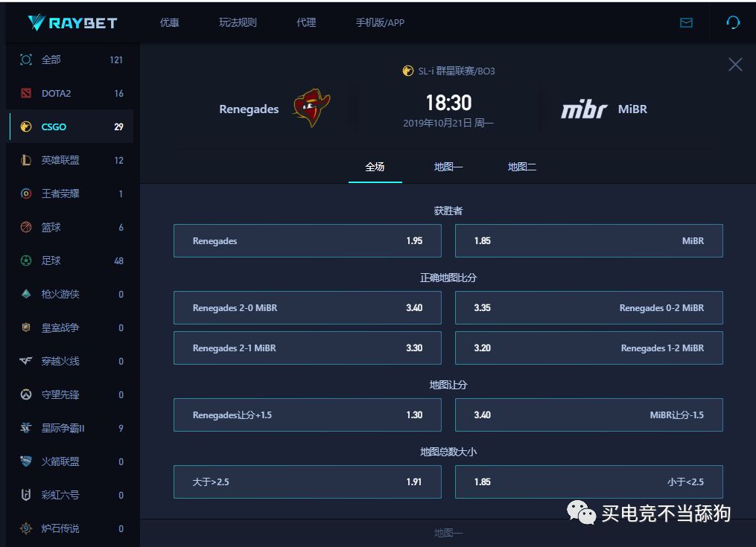This screenshot has height=547, width=756.
Task: Select the 守望先锋 Overwatch icon
Action: pyautogui.click(x=26, y=394)
